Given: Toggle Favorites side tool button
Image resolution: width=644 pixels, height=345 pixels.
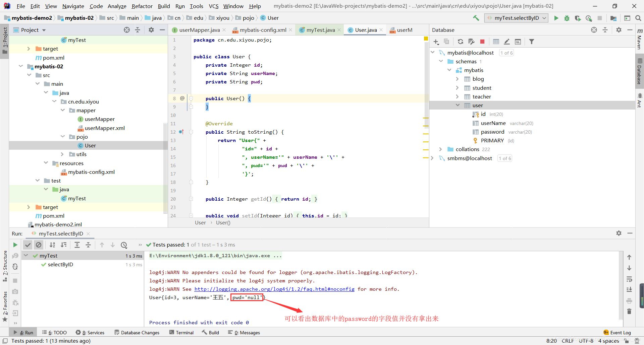Looking at the screenshot, I should (x=5, y=306).
